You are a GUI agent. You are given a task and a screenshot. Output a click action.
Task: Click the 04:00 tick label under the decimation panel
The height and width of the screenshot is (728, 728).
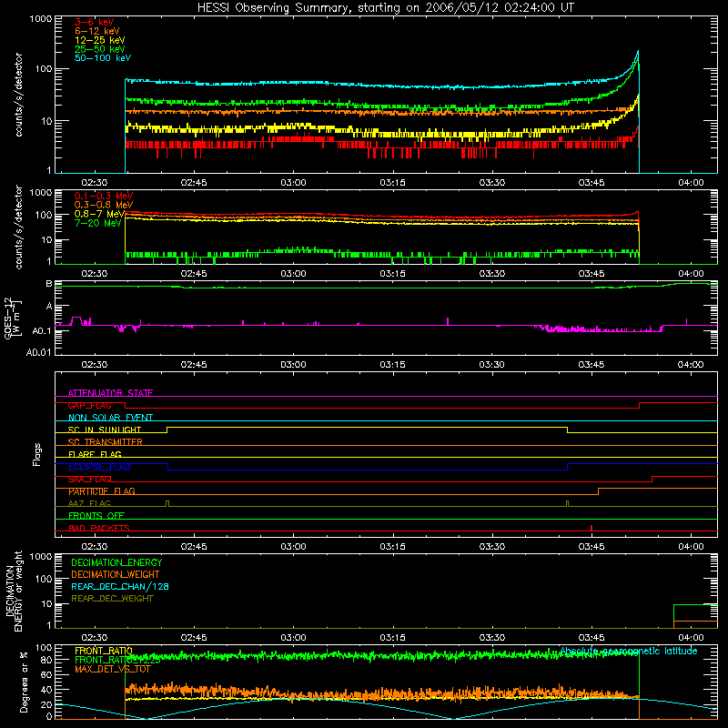[x=691, y=638]
